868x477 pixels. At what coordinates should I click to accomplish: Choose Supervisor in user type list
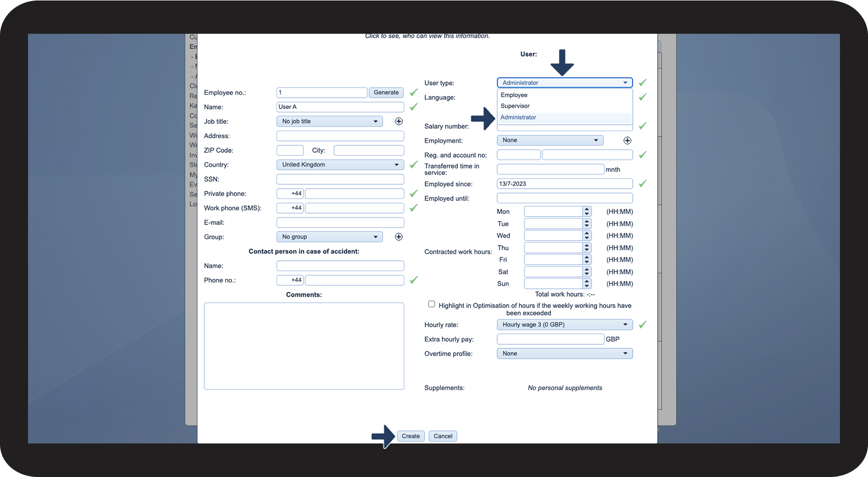point(515,106)
